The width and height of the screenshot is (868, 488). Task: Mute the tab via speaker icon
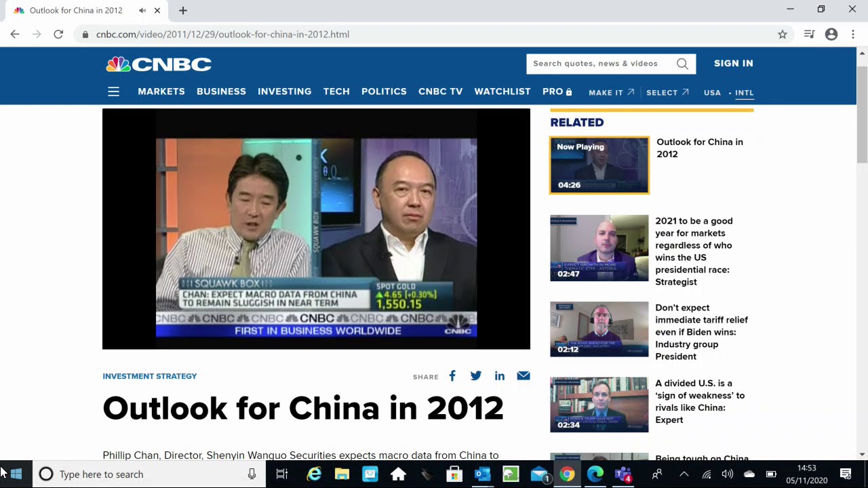142,11
